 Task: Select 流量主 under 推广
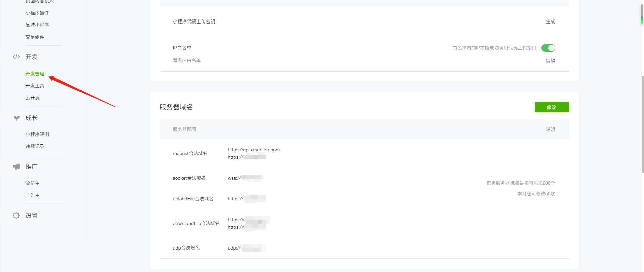tap(33, 183)
